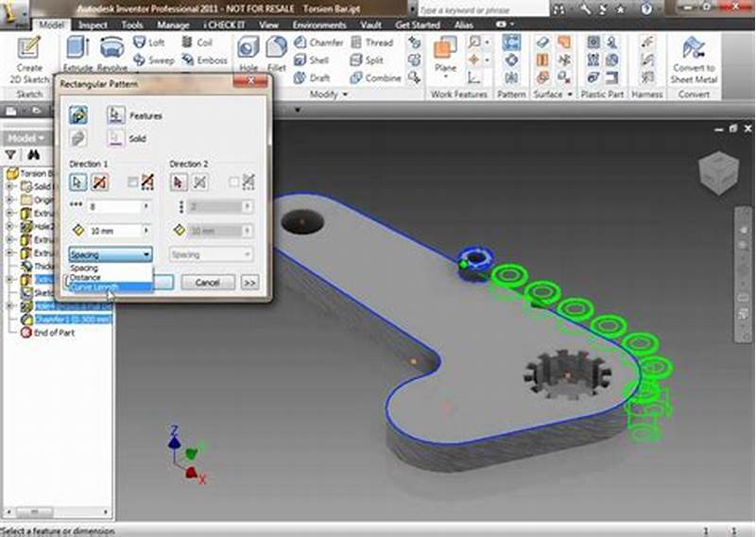Select the Coil tool
Image resolution: width=756 pixels, height=537 pixels.
tap(198, 43)
